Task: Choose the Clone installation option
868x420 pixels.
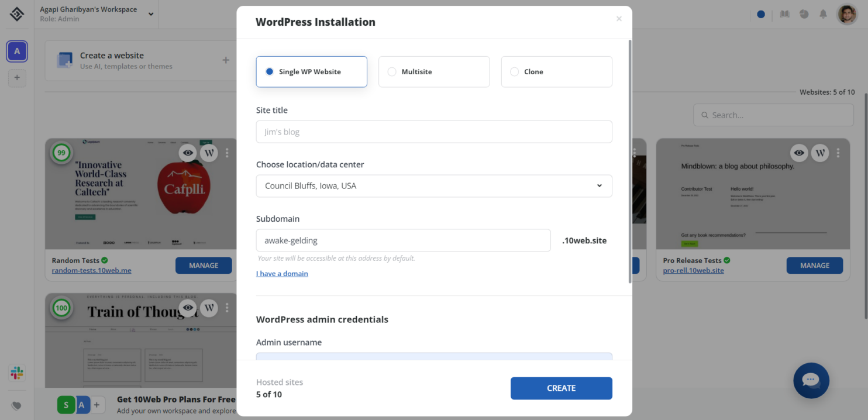Action: tap(556, 71)
